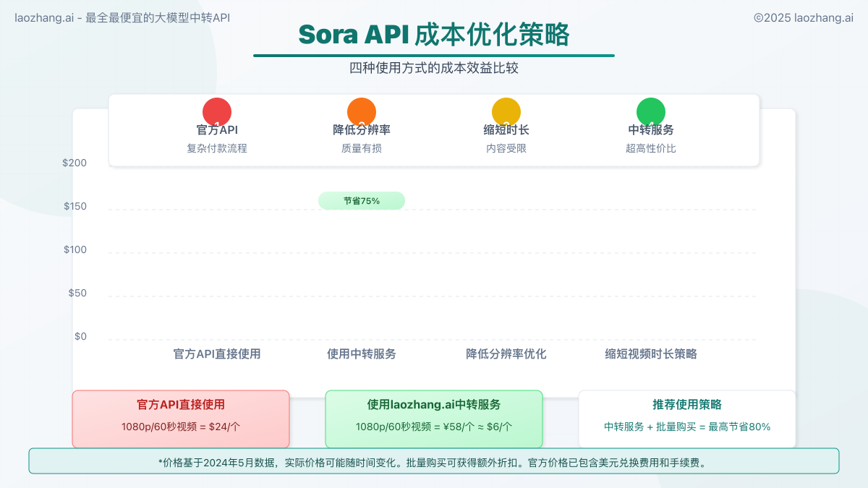Image resolution: width=868 pixels, height=488 pixels.
Task: Click the orange circle above 降低分辨率
Action: pyautogui.click(x=362, y=112)
